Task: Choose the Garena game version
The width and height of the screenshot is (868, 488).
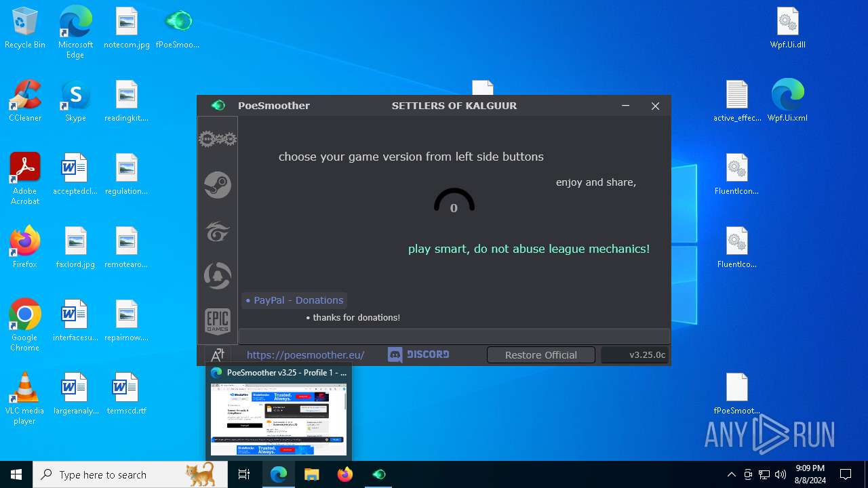Action: coord(218,231)
